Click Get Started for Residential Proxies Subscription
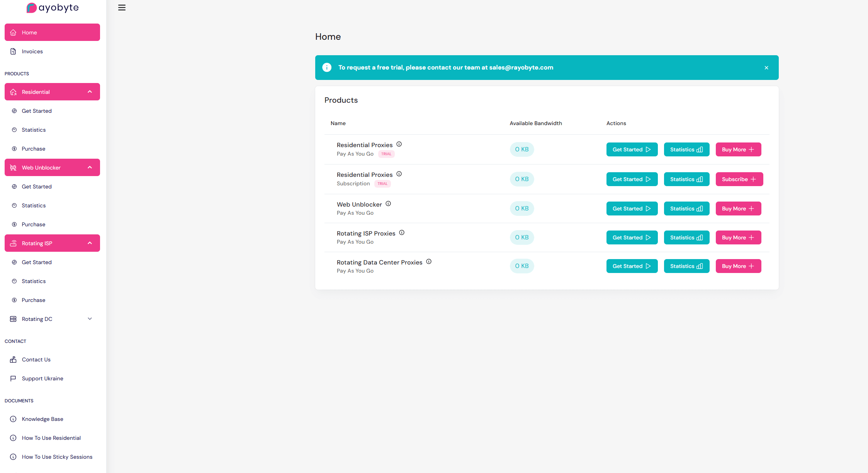The width and height of the screenshot is (868, 473). pos(632,179)
